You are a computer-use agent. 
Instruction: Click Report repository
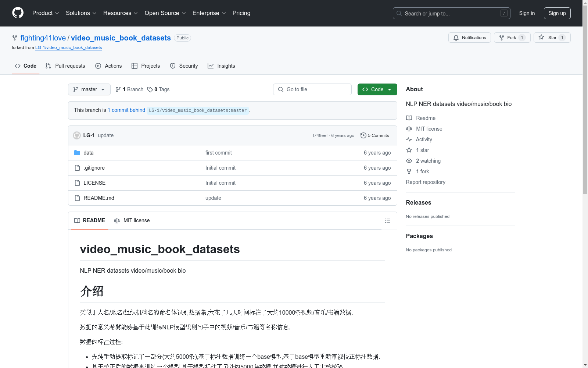pos(426,182)
